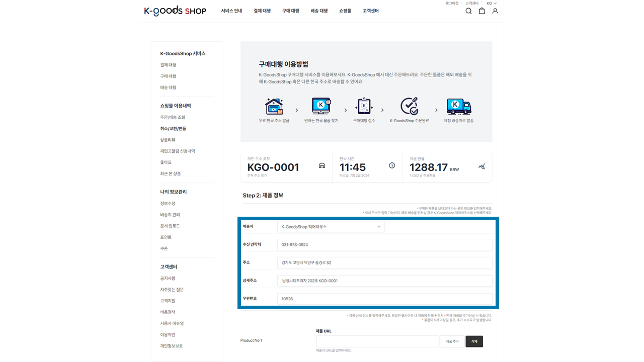Click the warehouse icon beside KGO-0001

coord(322,166)
